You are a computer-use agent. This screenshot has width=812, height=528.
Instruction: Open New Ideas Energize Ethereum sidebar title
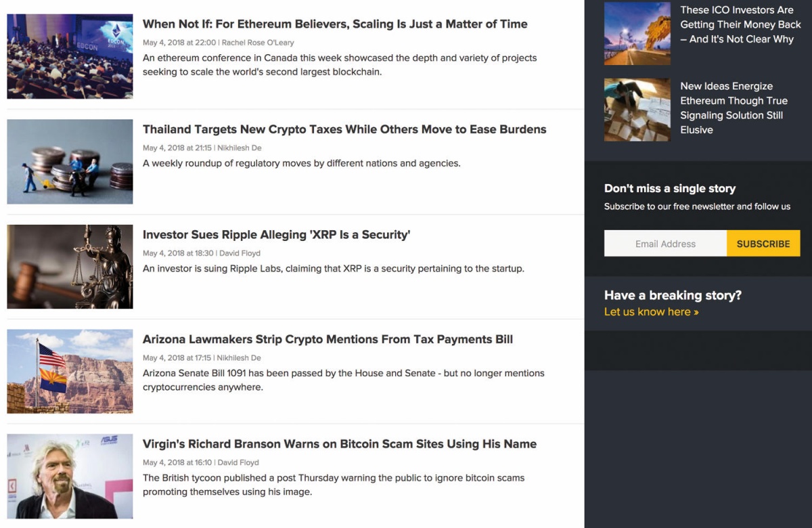point(734,108)
